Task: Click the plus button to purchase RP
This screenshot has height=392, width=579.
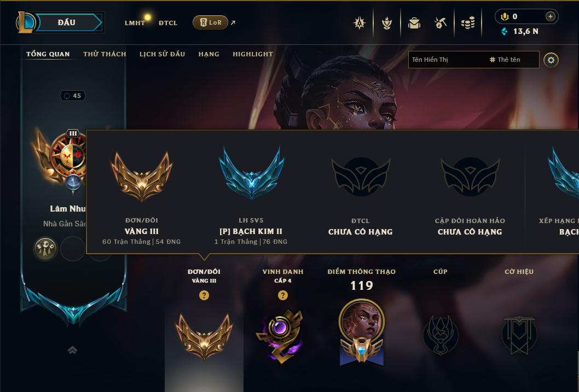Action: point(550,16)
